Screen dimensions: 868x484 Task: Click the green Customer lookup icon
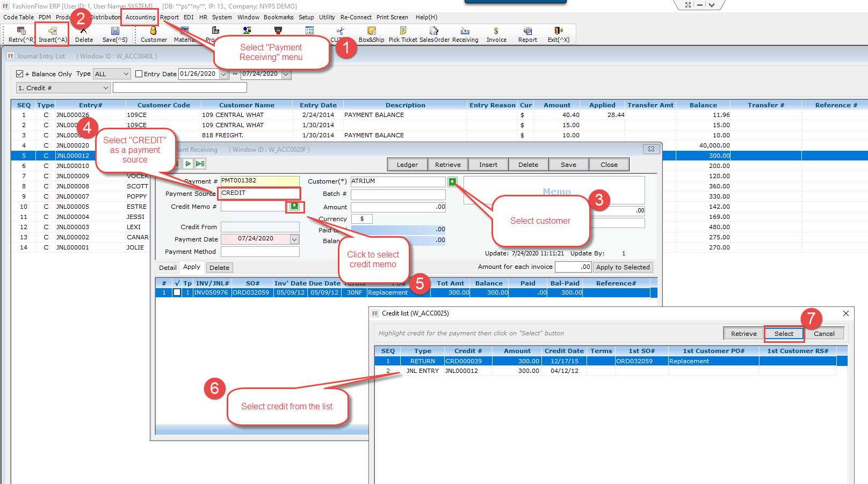click(453, 182)
